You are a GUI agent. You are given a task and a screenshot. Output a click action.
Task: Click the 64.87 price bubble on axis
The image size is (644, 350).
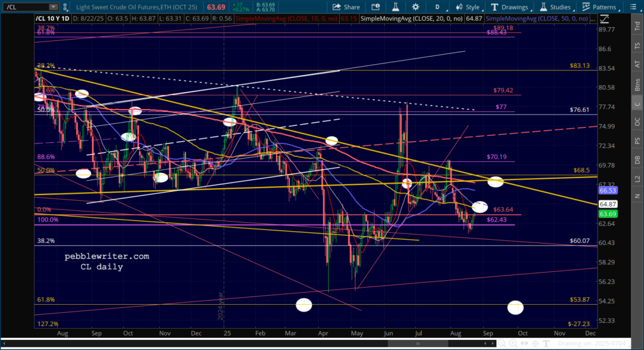tap(608, 205)
